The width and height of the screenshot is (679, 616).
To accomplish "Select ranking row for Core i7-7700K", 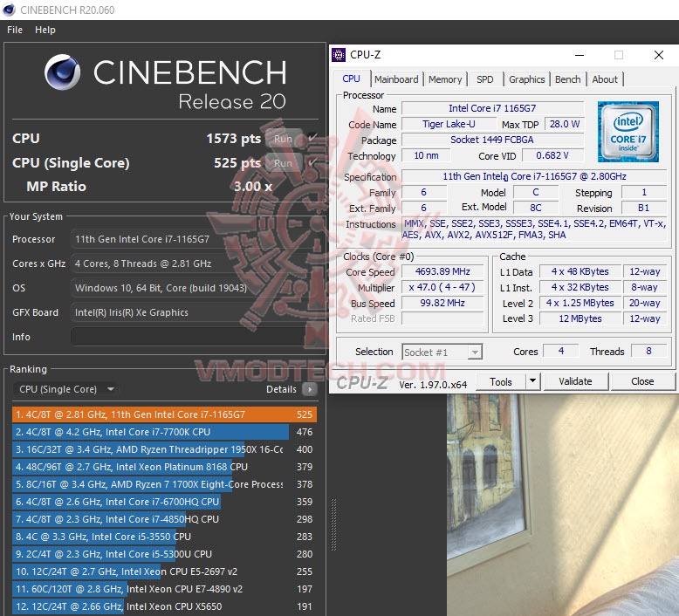I will coord(165,432).
